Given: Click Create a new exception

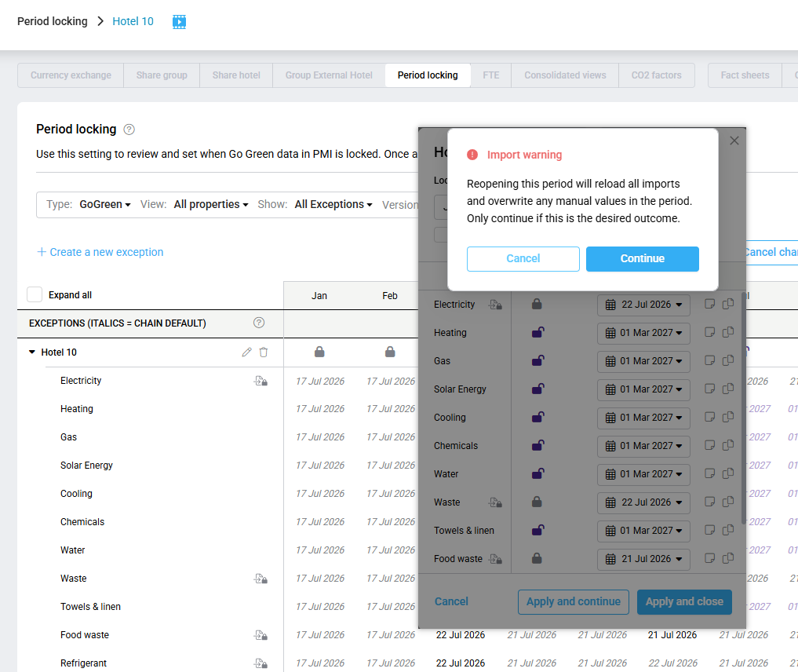Looking at the screenshot, I should [x=100, y=252].
